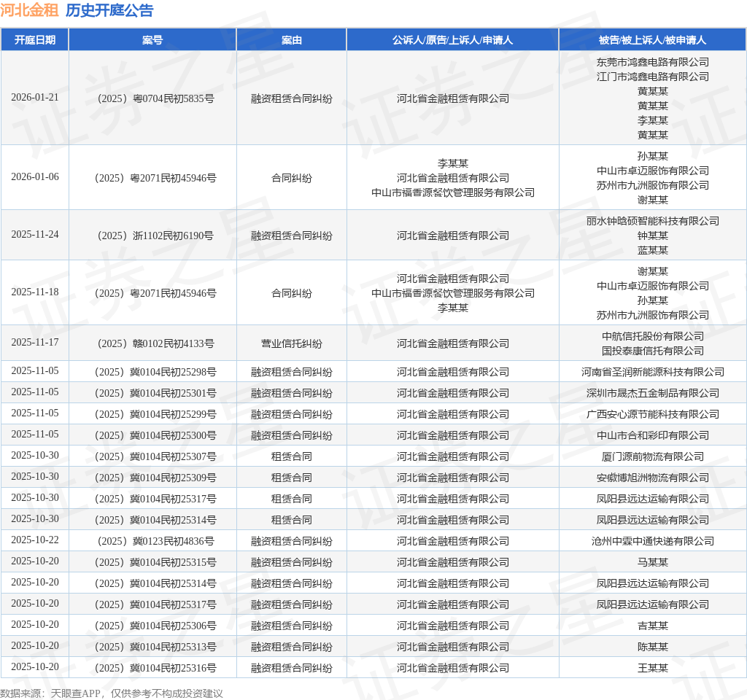Click 中山市合和彩印有限公司
747x700 pixels.
pyautogui.click(x=653, y=436)
